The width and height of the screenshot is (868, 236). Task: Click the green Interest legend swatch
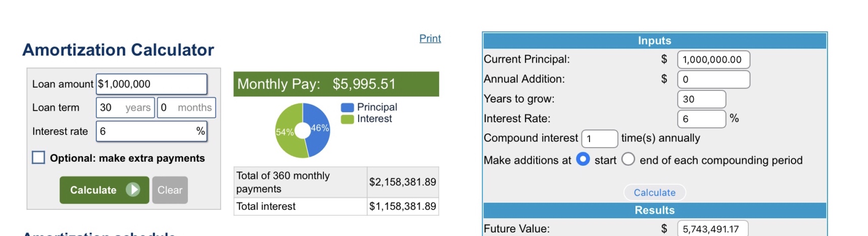(347, 119)
